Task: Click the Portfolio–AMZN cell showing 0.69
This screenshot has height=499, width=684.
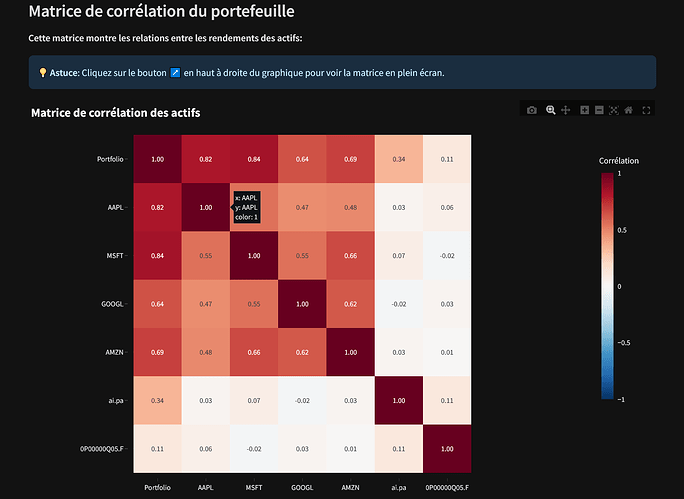Action: (x=351, y=159)
